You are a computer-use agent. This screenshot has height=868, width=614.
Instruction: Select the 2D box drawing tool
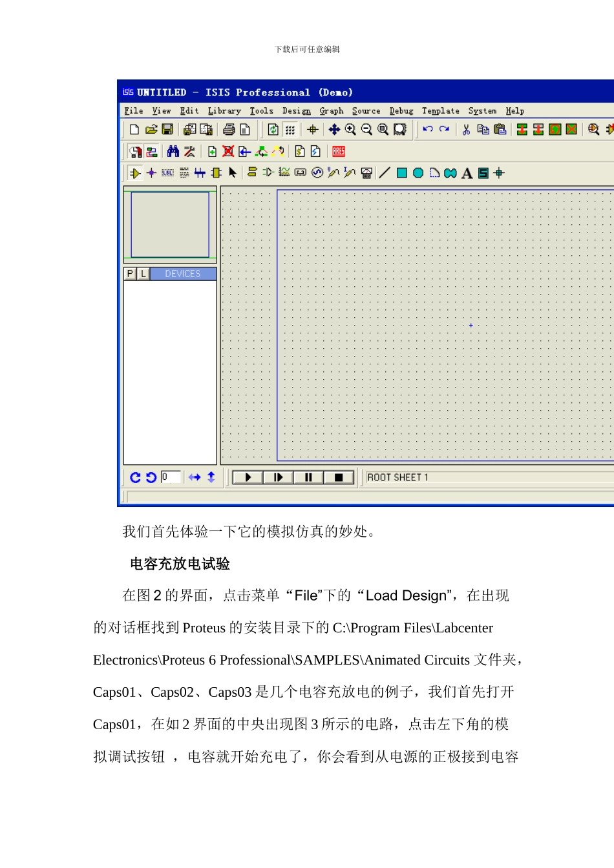402,172
